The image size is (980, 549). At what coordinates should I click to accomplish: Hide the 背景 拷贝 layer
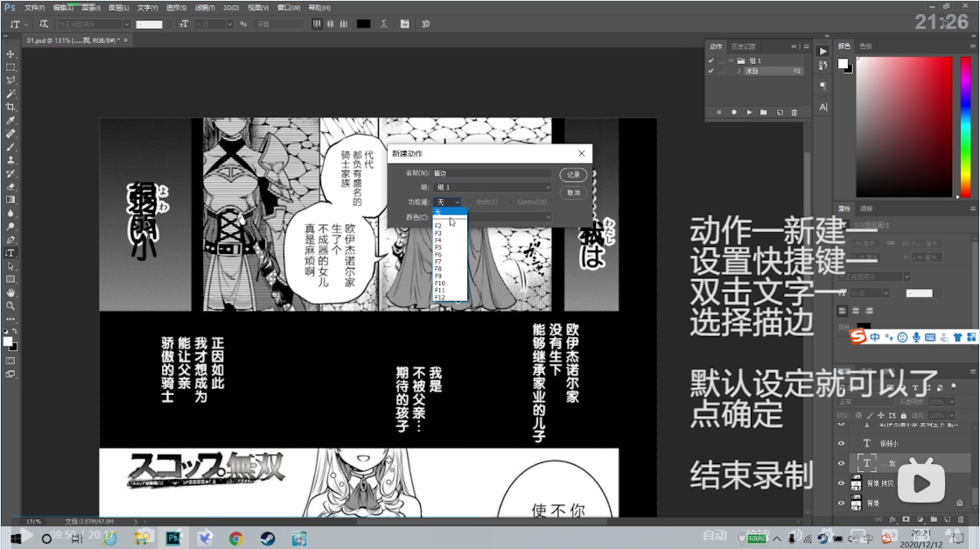(x=841, y=482)
